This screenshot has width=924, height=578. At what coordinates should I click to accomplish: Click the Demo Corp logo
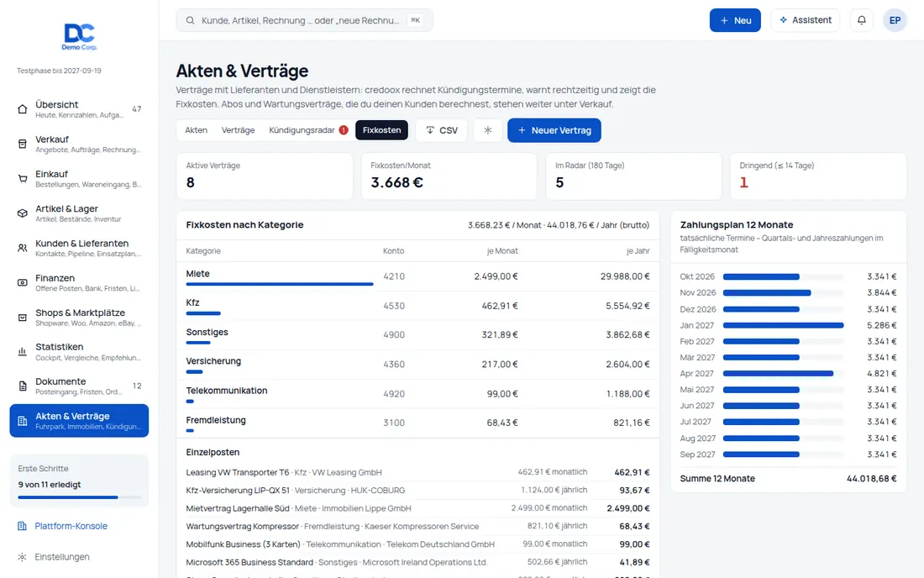tap(80, 36)
